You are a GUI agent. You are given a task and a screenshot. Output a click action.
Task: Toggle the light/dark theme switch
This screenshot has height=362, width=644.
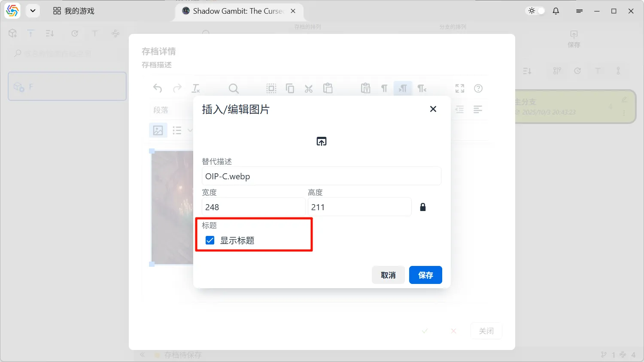point(536,11)
